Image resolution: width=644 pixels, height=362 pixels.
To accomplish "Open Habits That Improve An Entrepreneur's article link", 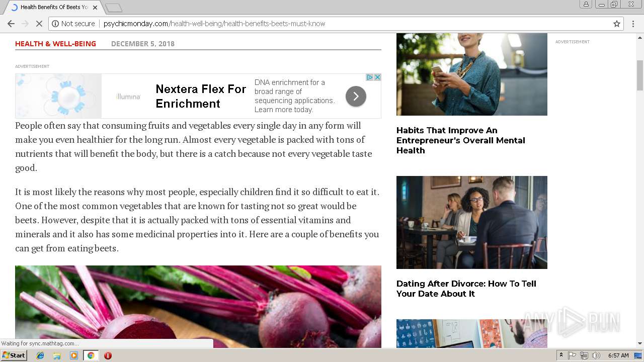I will [x=461, y=140].
